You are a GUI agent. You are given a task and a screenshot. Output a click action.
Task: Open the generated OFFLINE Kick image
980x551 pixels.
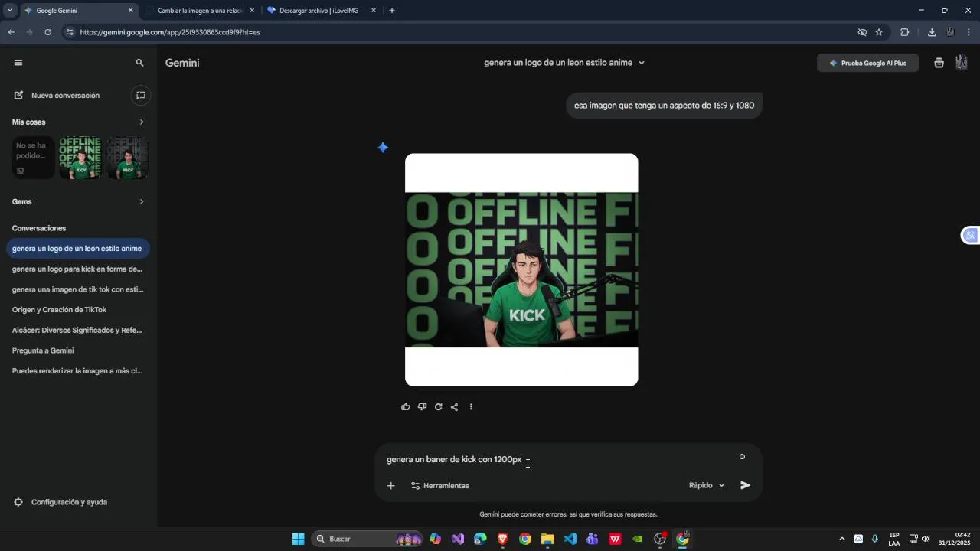click(521, 269)
